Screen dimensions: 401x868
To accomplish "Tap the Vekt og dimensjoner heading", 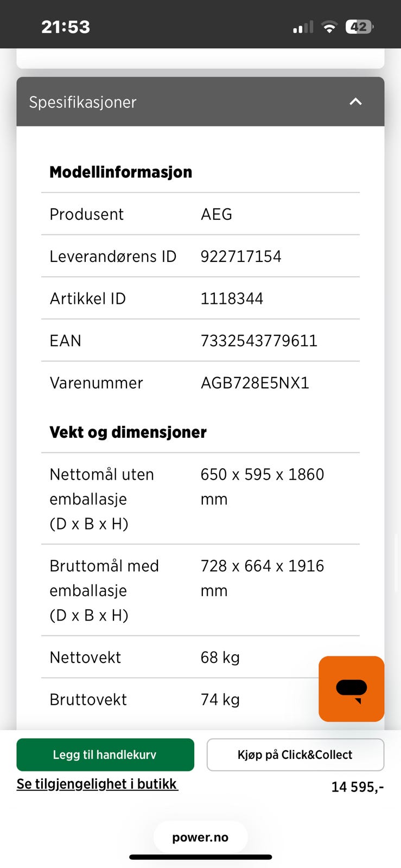I will point(128,432).
